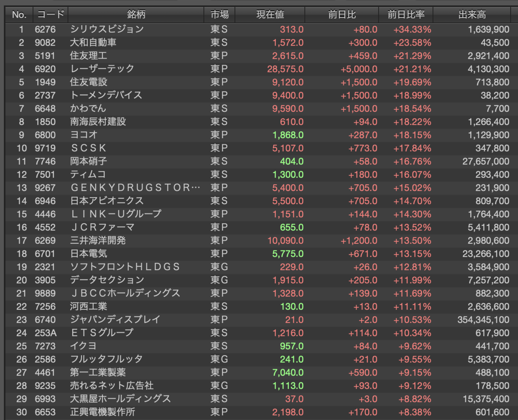518x420 pixels.
Task: Click ＥＴＳグループ stock name
Action: (102, 332)
